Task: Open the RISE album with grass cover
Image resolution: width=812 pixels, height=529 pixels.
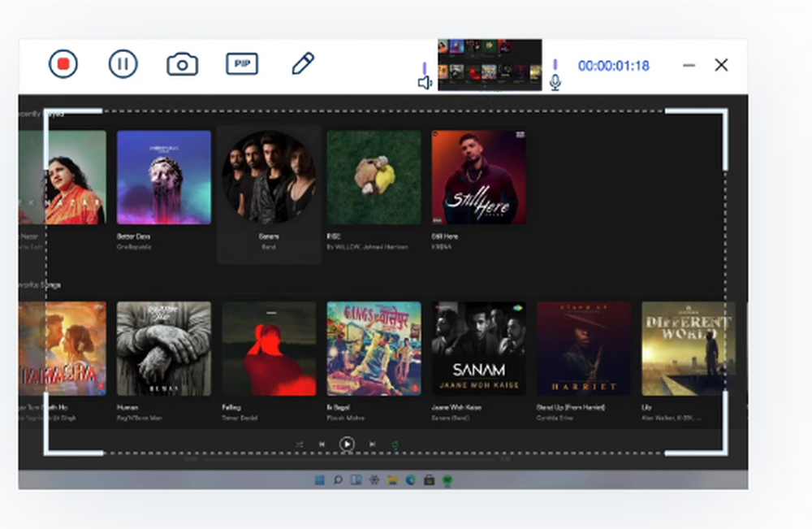Action: pyautogui.click(x=374, y=177)
